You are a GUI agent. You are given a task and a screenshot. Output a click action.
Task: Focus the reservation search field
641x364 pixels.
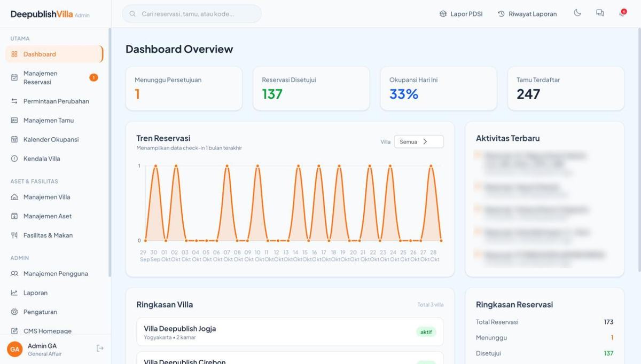tap(192, 14)
